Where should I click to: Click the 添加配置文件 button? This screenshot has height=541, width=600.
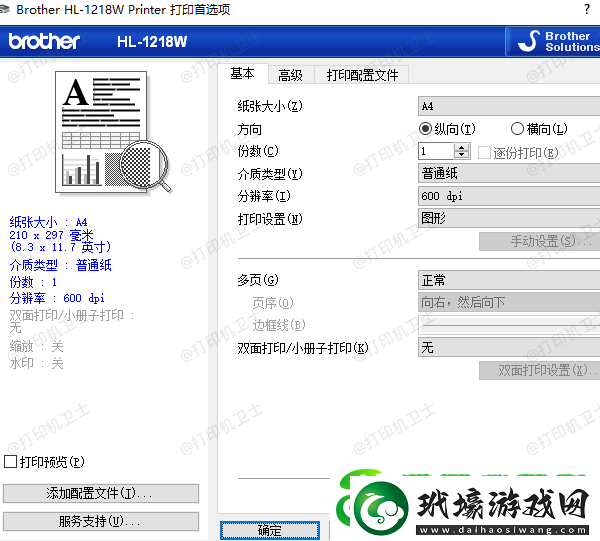click(x=101, y=493)
